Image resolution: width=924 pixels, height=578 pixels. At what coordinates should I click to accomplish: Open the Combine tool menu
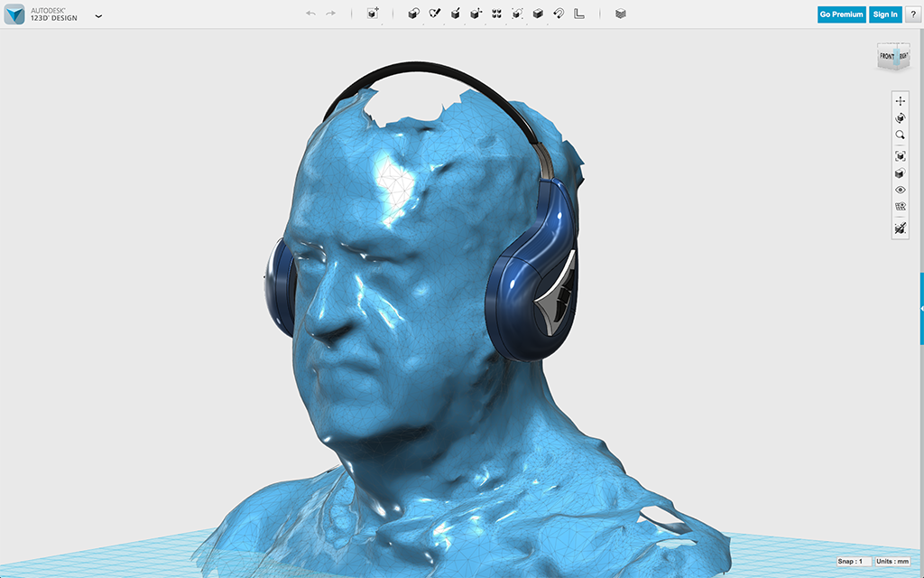tap(538, 14)
